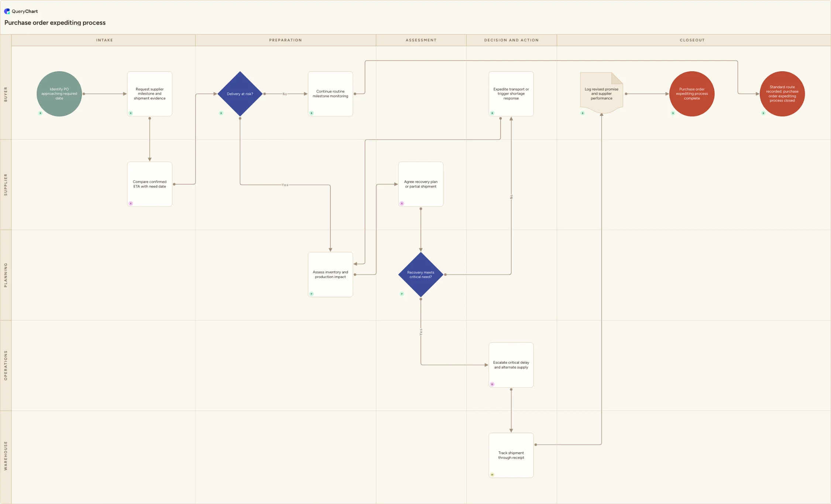Image resolution: width=831 pixels, height=504 pixels.
Task: Select the 'Compare confirmed ETA with need date' box
Action: coord(150,184)
